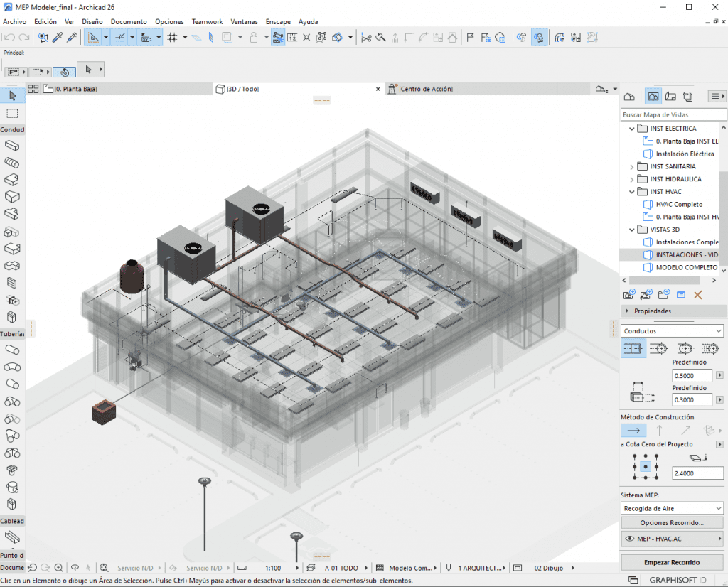Switch to the 0. Planta Baja tab
728x587 pixels.
(x=75, y=89)
